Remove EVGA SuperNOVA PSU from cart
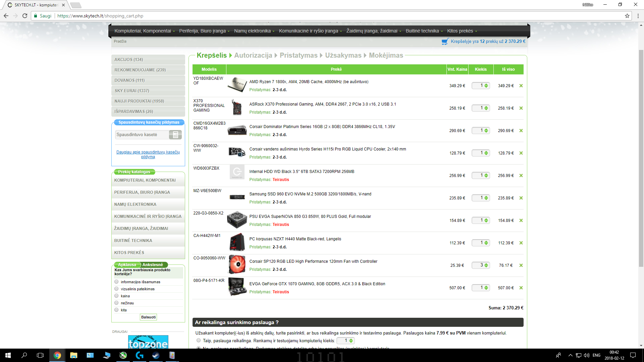The image size is (644, 362). tap(521, 221)
